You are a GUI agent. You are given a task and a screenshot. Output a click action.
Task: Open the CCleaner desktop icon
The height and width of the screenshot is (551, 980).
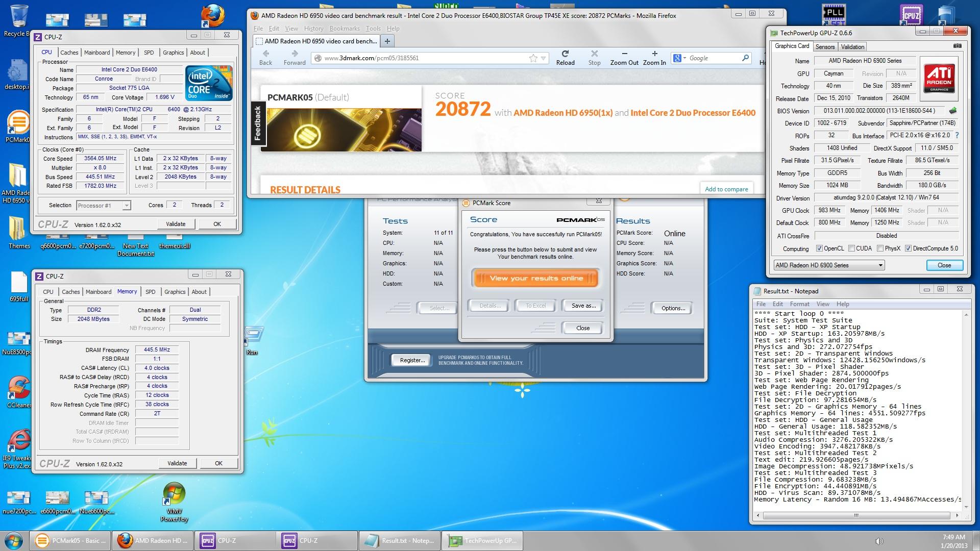point(18,391)
